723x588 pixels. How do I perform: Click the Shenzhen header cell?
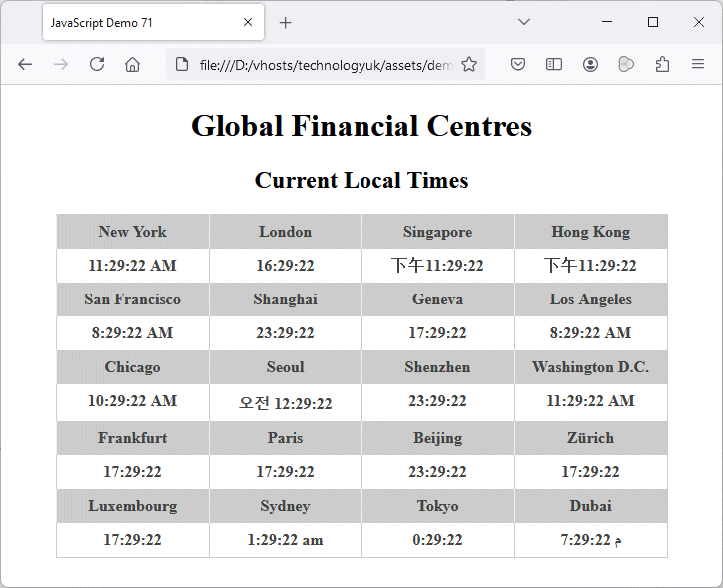(438, 367)
